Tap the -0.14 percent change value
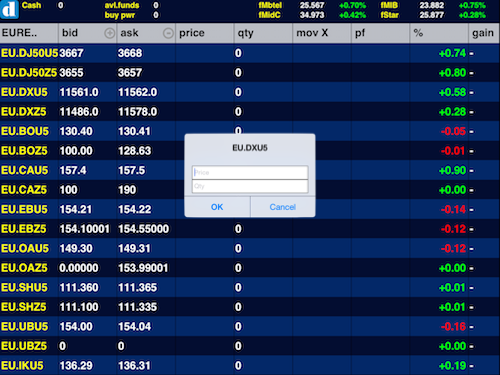Viewport: 500px width, 375px height. pos(453,209)
